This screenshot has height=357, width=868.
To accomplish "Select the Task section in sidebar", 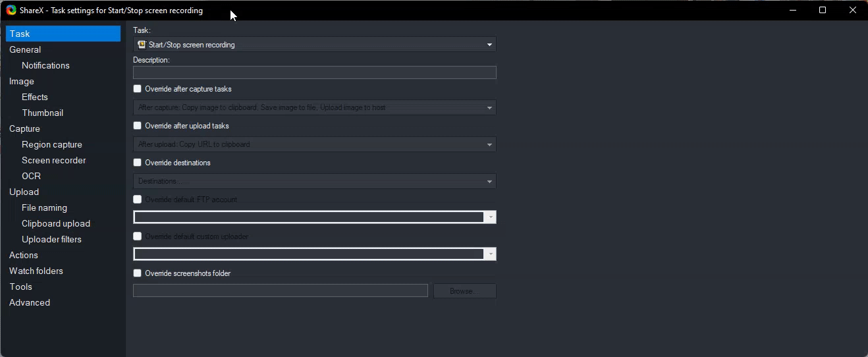I will [63, 34].
